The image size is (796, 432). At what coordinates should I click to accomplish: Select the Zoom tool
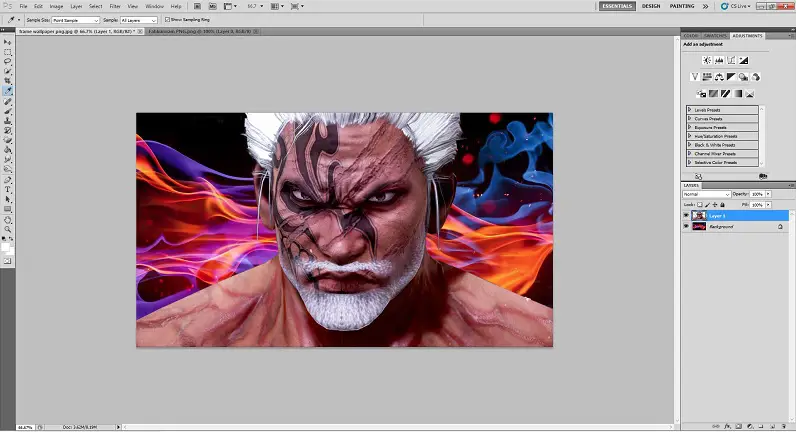pos(7,229)
